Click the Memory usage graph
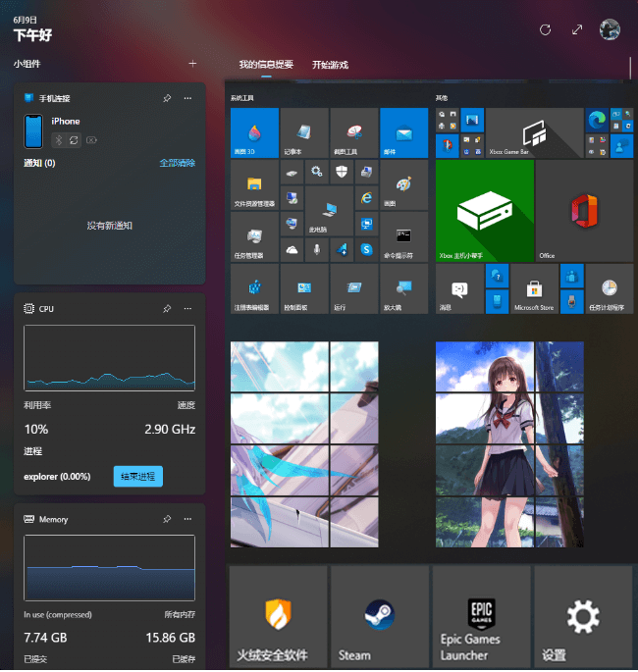The height and width of the screenshot is (672, 638). tap(109, 568)
